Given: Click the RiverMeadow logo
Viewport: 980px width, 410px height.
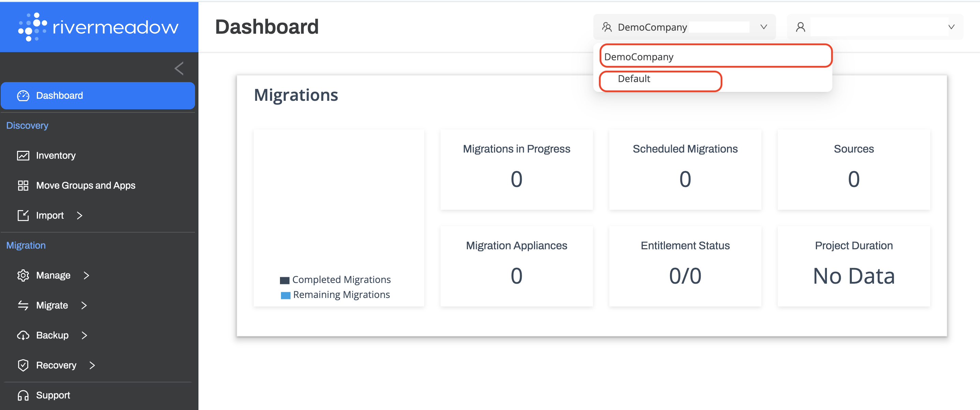Looking at the screenshot, I should (x=98, y=27).
